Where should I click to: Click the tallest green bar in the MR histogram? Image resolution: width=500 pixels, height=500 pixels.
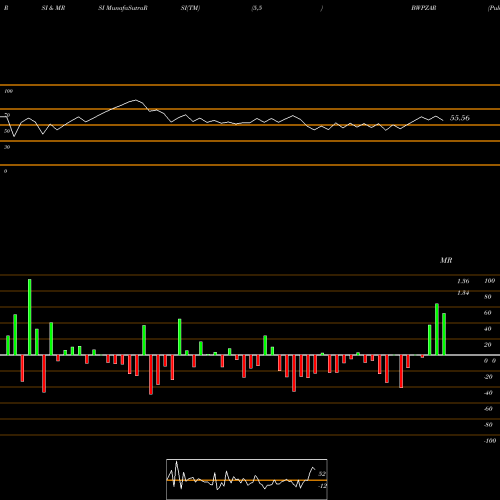click(x=30, y=317)
